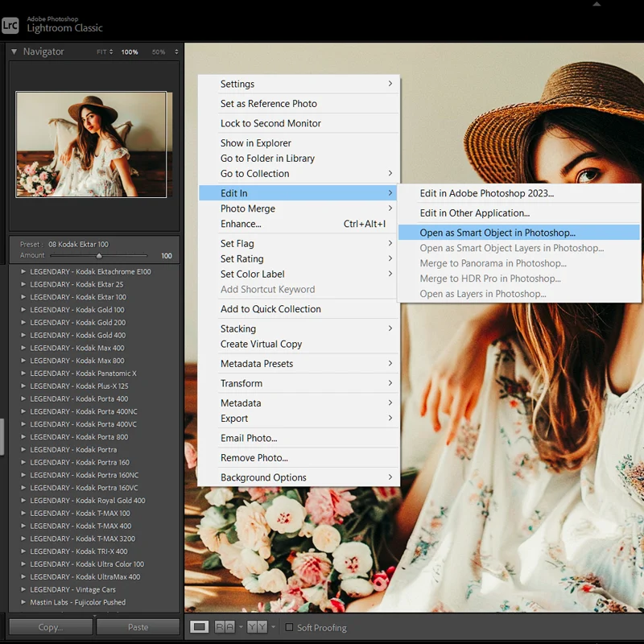Click the Paste button
The width and height of the screenshot is (644, 644).
[138, 627]
